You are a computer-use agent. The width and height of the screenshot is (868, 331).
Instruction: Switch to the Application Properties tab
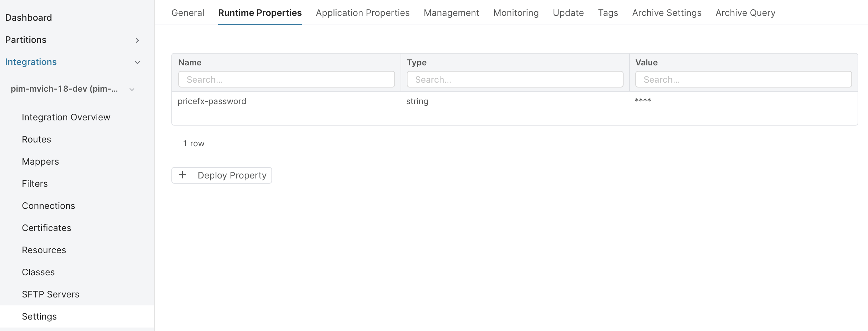point(362,13)
